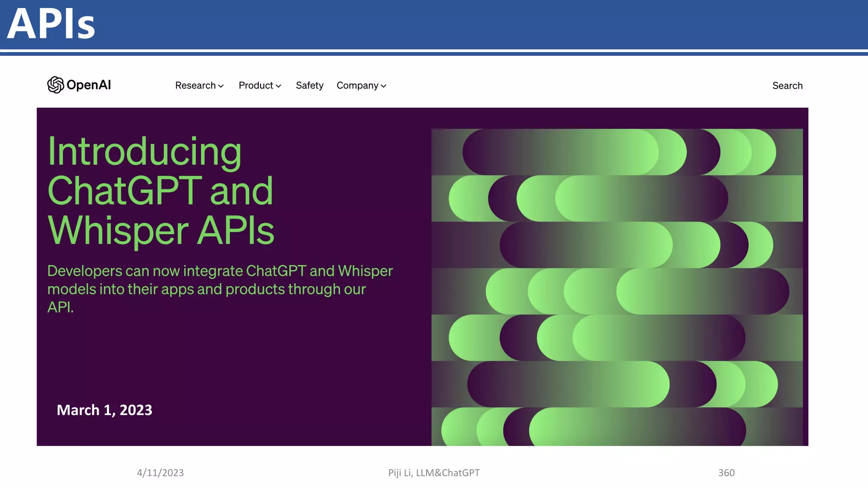
Task: Click the slide number 360
Action: tap(726, 473)
